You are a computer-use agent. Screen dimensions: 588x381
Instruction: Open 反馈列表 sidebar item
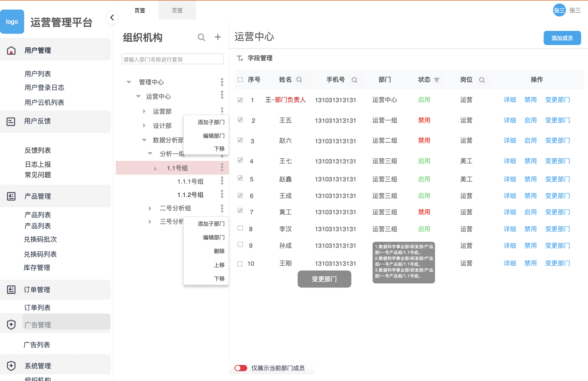point(38,150)
